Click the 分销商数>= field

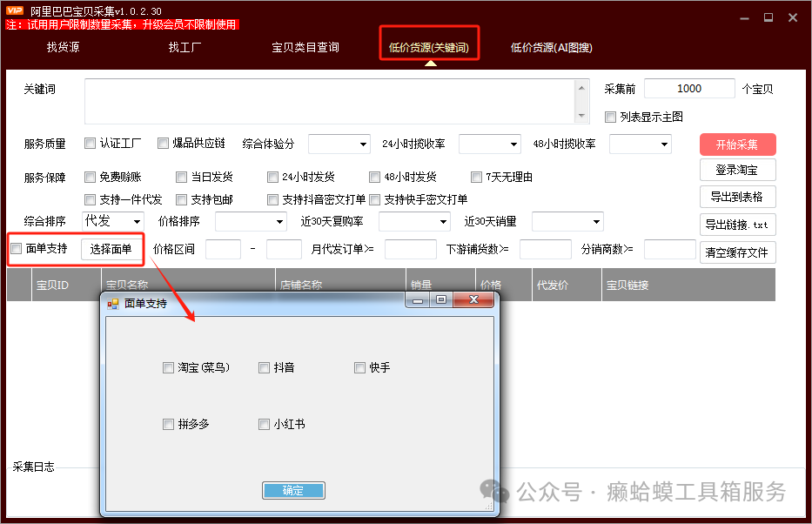pos(669,249)
